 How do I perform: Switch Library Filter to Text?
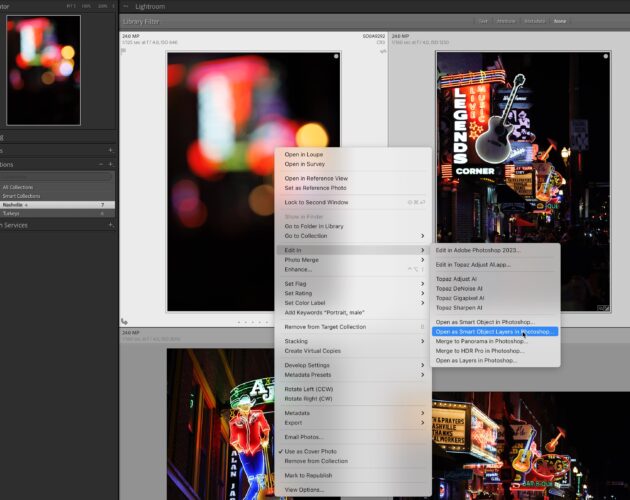(x=483, y=21)
